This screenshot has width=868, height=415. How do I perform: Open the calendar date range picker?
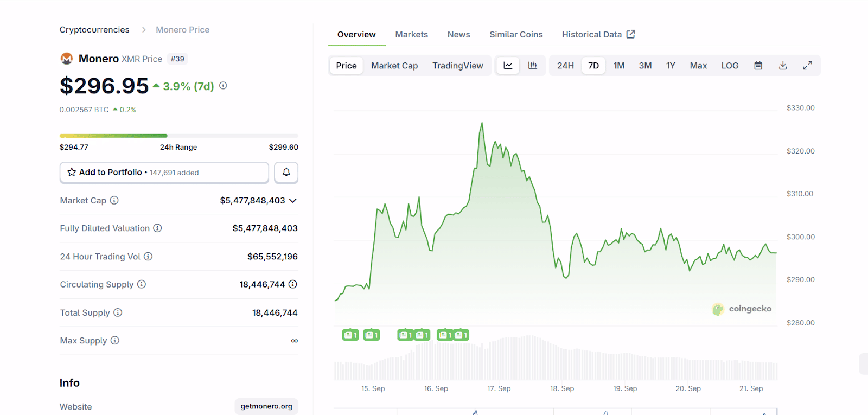point(758,66)
